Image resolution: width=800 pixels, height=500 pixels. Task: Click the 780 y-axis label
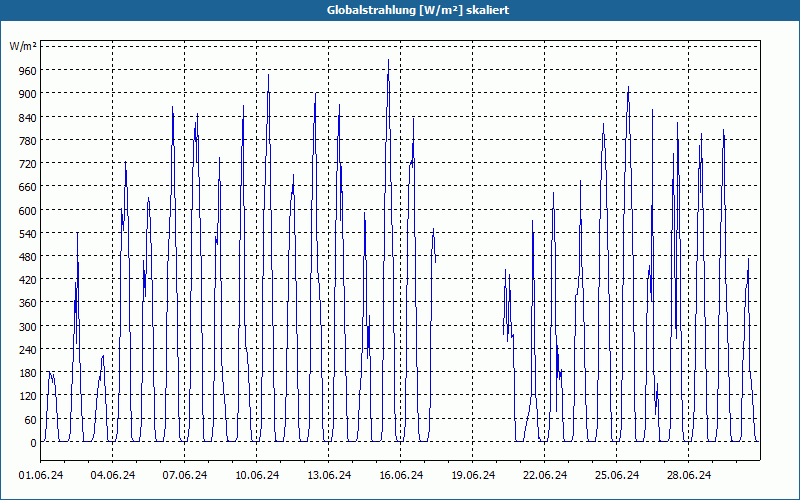(28, 140)
